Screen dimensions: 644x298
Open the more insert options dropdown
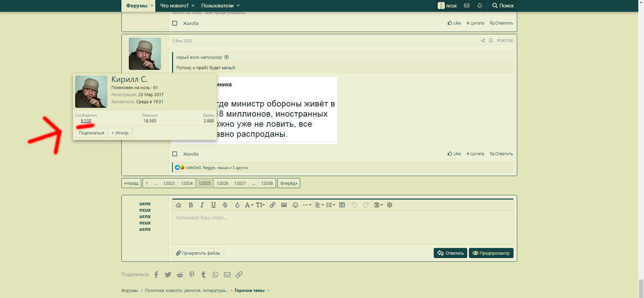(x=307, y=205)
